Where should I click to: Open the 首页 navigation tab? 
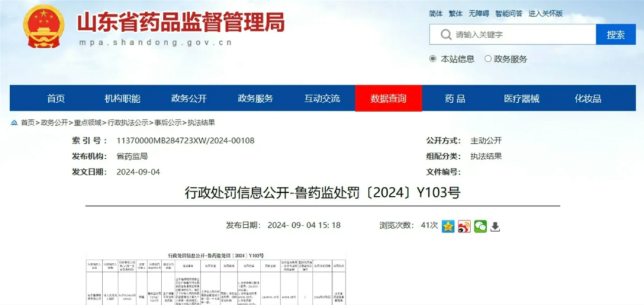coord(56,98)
